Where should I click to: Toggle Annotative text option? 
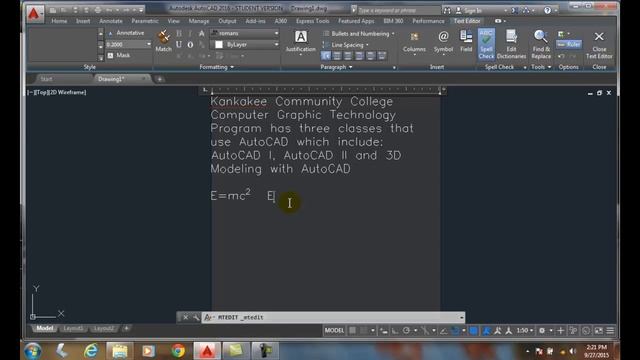126,33
